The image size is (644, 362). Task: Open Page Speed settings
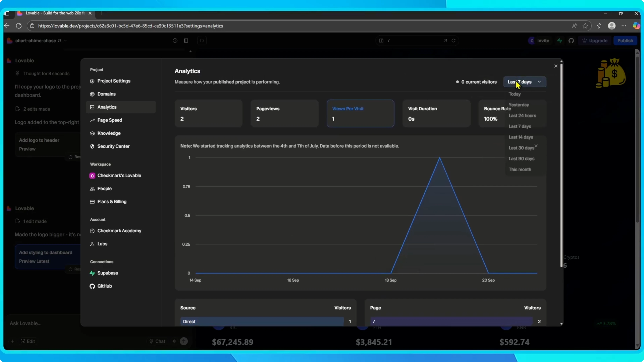click(x=121, y=120)
